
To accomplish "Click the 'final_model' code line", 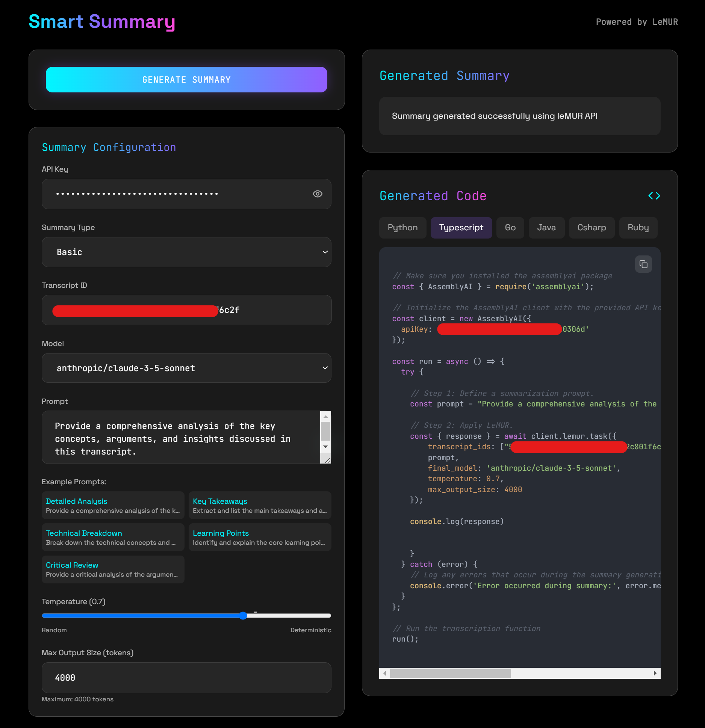I will click(x=524, y=468).
